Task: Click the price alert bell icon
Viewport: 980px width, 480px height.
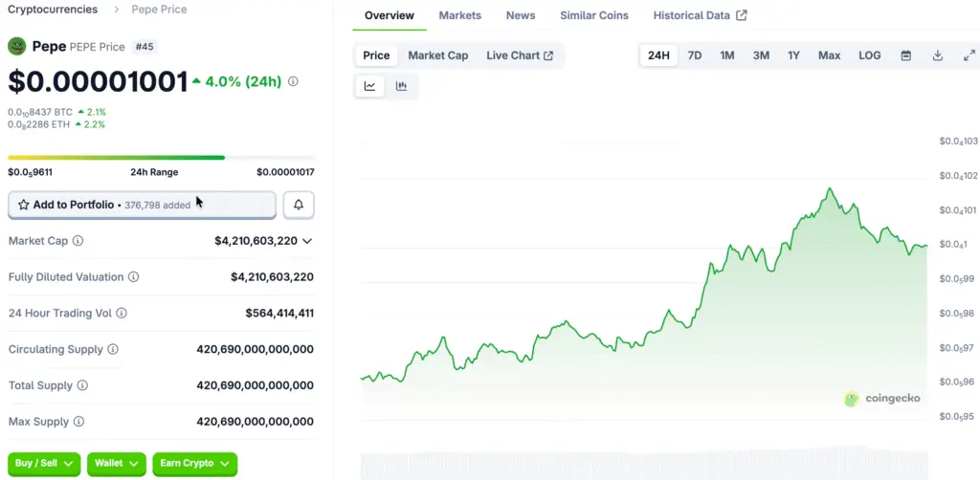Action: click(299, 205)
